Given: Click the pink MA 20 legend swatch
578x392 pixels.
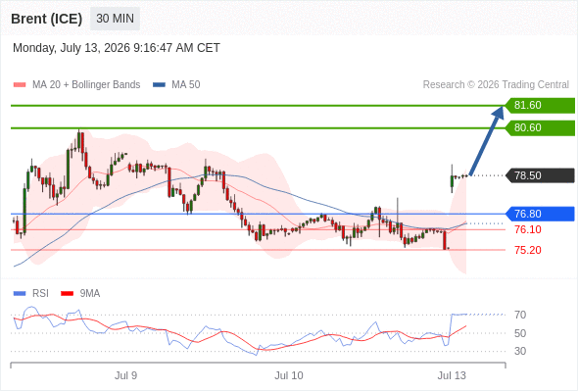Looking at the screenshot, I should (x=20, y=85).
